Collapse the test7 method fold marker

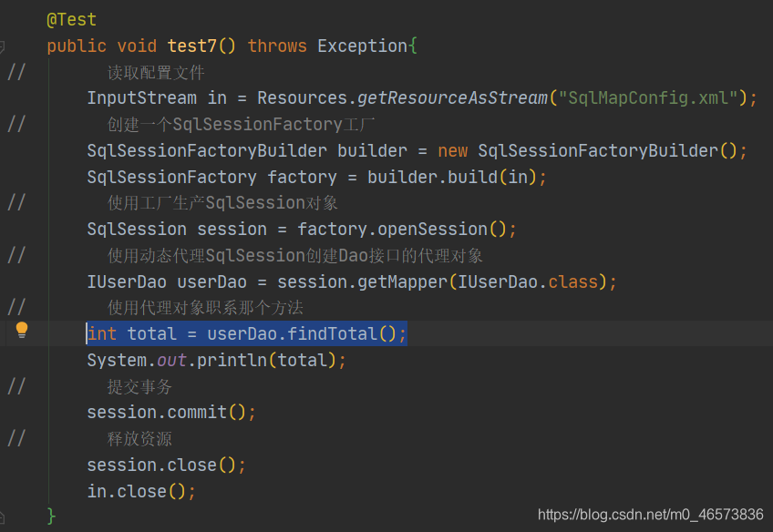click(x=2, y=46)
